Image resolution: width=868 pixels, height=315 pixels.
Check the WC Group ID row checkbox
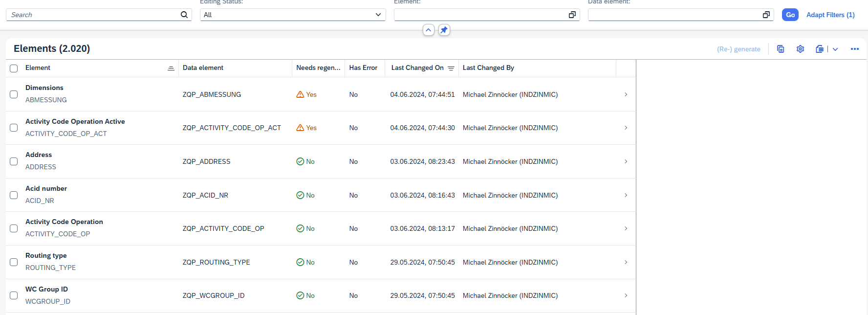point(14,295)
